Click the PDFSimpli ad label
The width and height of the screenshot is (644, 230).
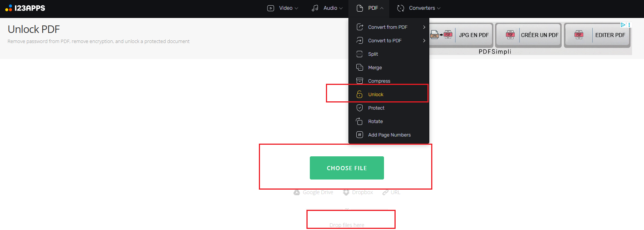pyautogui.click(x=495, y=52)
